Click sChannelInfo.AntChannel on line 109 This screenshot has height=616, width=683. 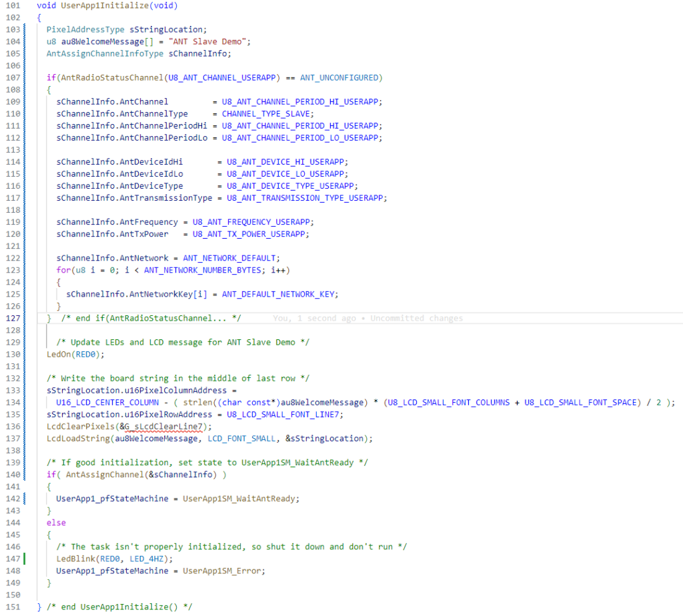point(112,102)
